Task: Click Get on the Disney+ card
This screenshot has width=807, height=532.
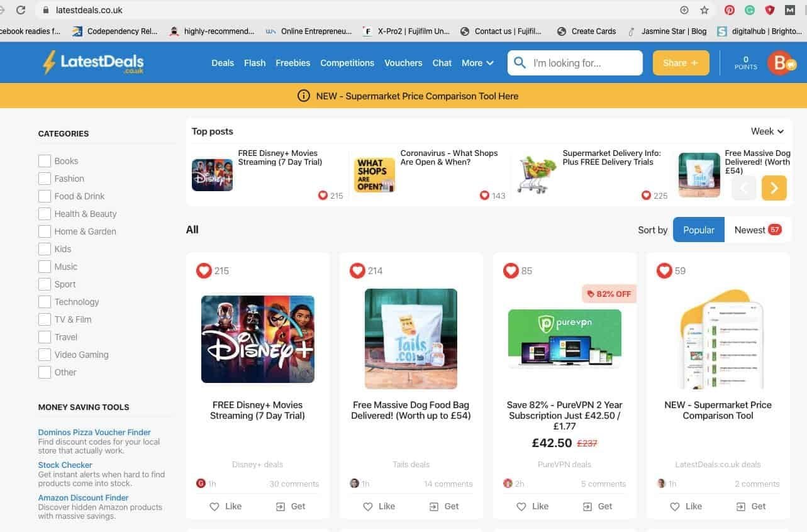Action: pyautogui.click(x=291, y=506)
